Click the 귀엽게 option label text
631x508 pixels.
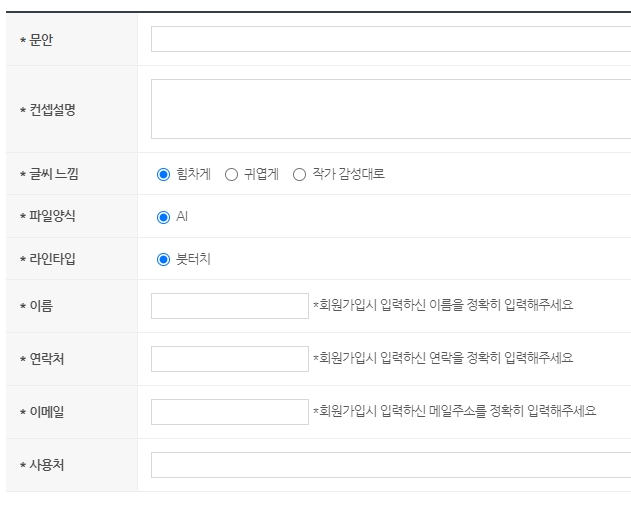261,174
